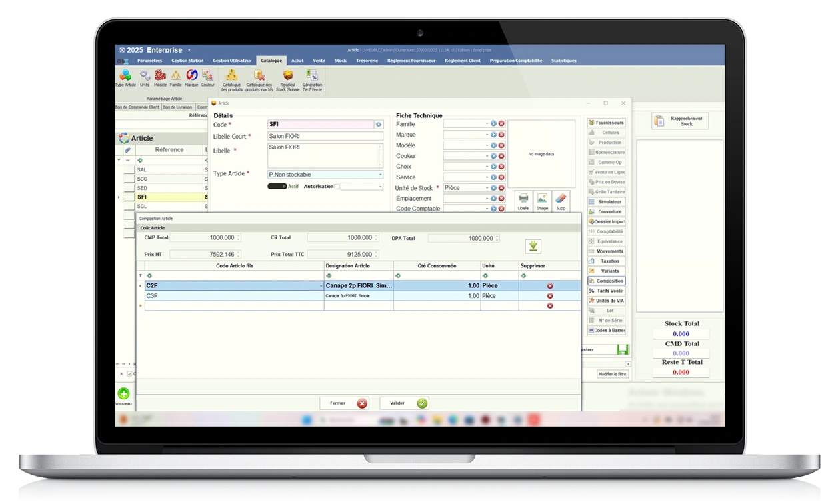Add a new Famille with the blue plus icon

(x=494, y=124)
